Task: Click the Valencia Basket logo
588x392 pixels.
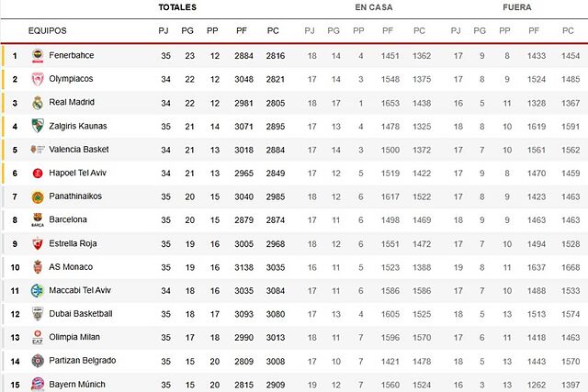Action: (x=38, y=150)
